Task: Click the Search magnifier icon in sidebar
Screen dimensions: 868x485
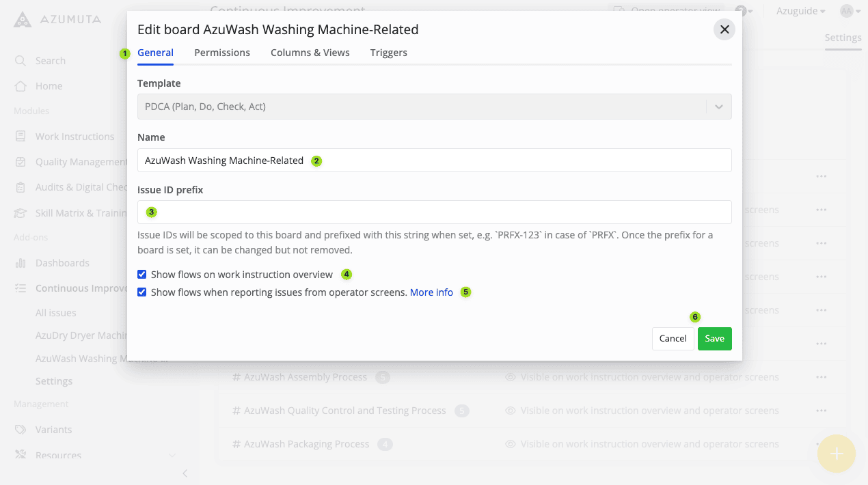Action: click(21, 61)
